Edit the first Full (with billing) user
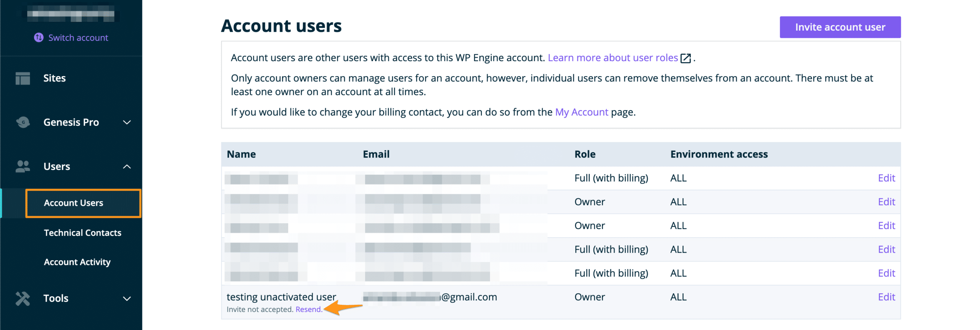This screenshot has height=330, width=980. [x=886, y=178]
